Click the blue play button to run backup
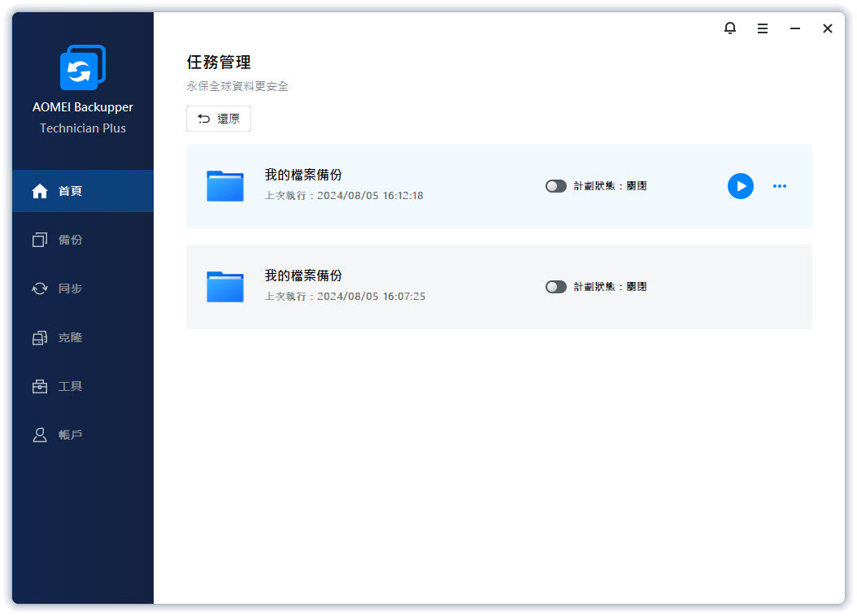The height and width of the screenshot is (616, 857). 740,186
